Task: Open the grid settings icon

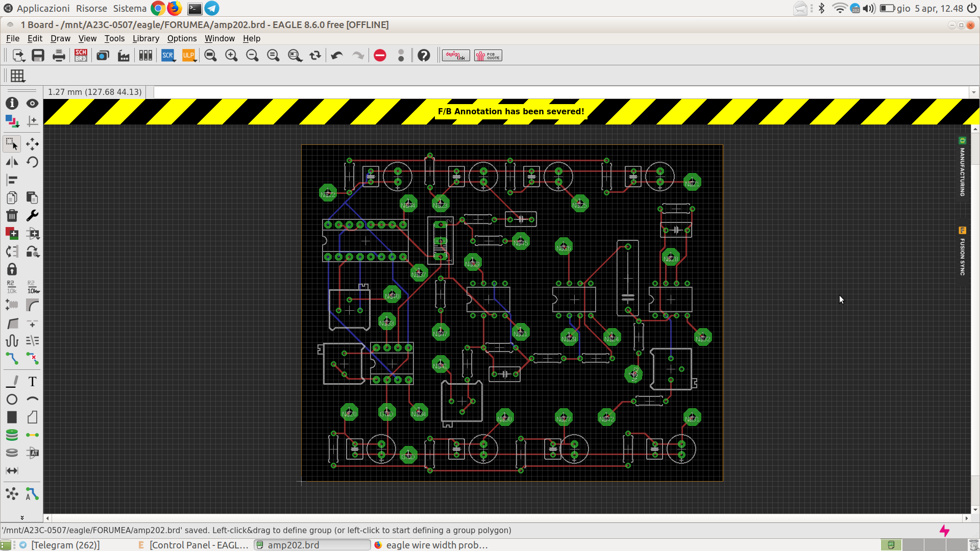Action: coord(17,76)
